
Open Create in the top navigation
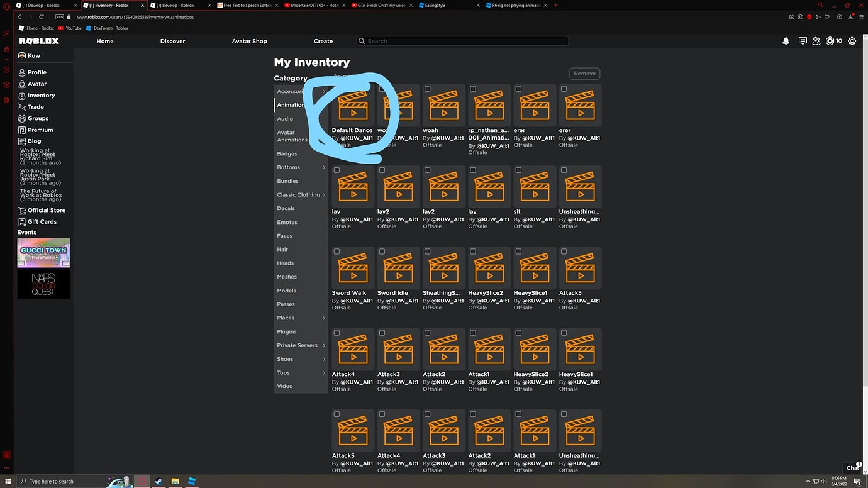tap(323, 41)
